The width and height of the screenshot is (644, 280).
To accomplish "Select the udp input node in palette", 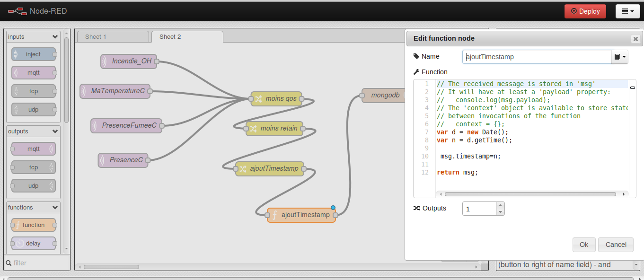I will tap(34, 110).
